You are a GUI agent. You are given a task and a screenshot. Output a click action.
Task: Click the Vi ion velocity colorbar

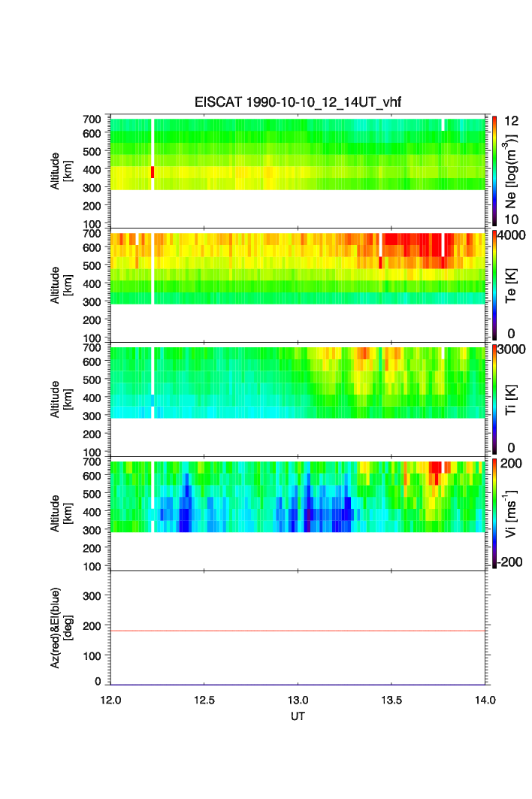494,513
